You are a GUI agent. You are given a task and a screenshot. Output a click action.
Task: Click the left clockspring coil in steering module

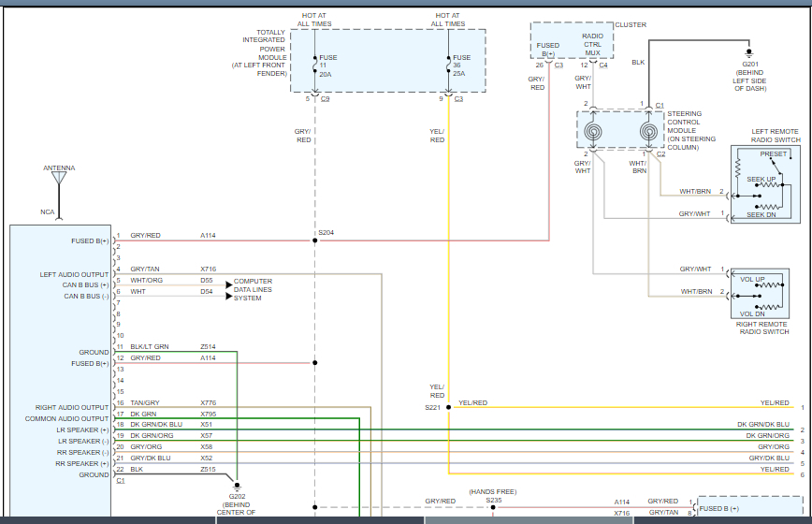593,132
